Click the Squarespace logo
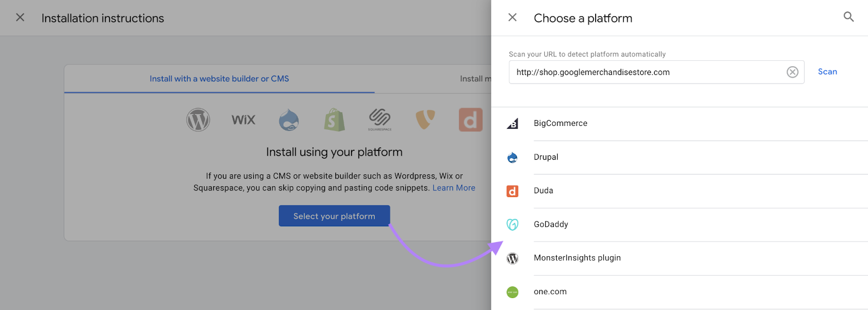This screenshot has width=868, height=310. point(380,119)
